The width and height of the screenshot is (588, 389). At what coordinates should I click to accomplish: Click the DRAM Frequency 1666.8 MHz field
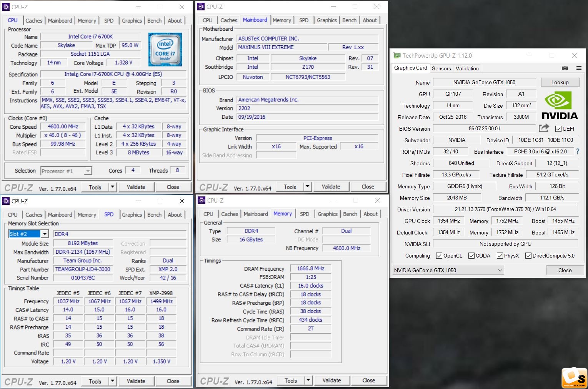(x=310, y=269)
